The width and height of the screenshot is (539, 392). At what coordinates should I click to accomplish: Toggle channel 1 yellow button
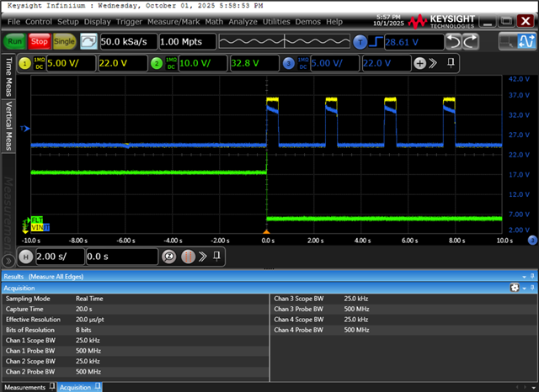24,63
